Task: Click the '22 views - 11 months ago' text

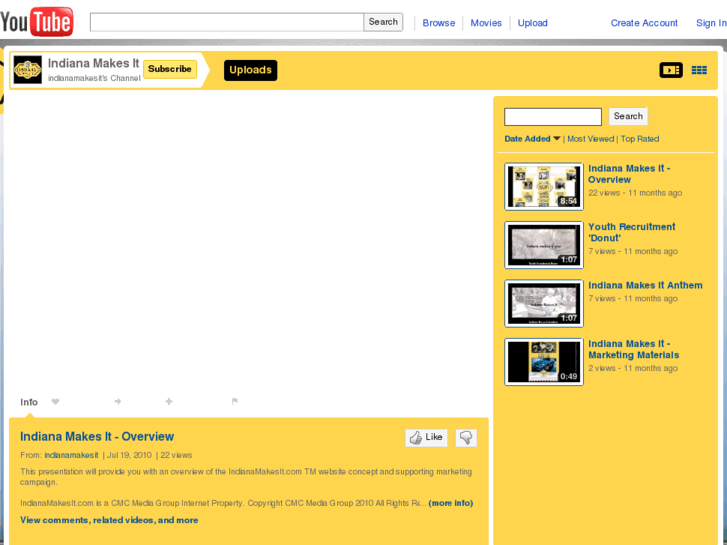Action: 635,192
